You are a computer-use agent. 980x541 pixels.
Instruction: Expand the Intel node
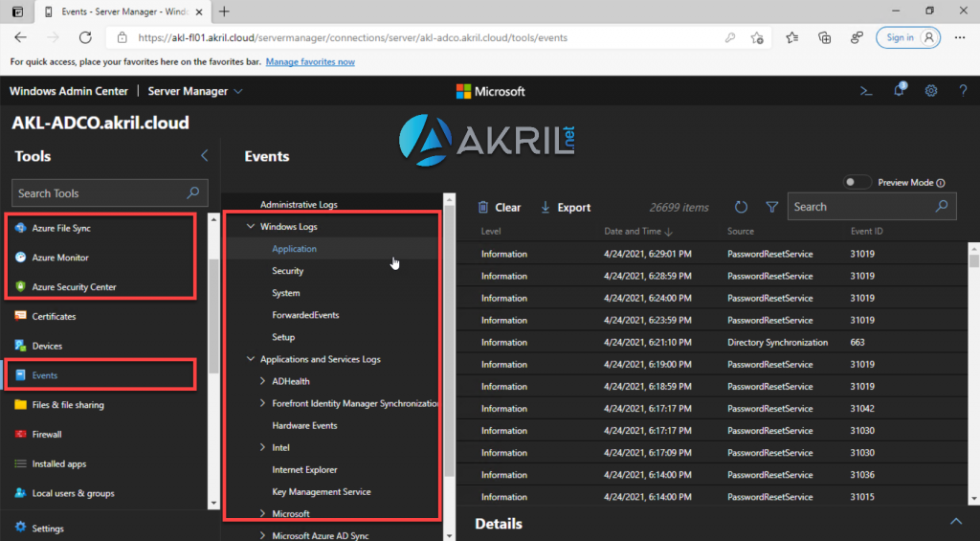coord(262,447)
